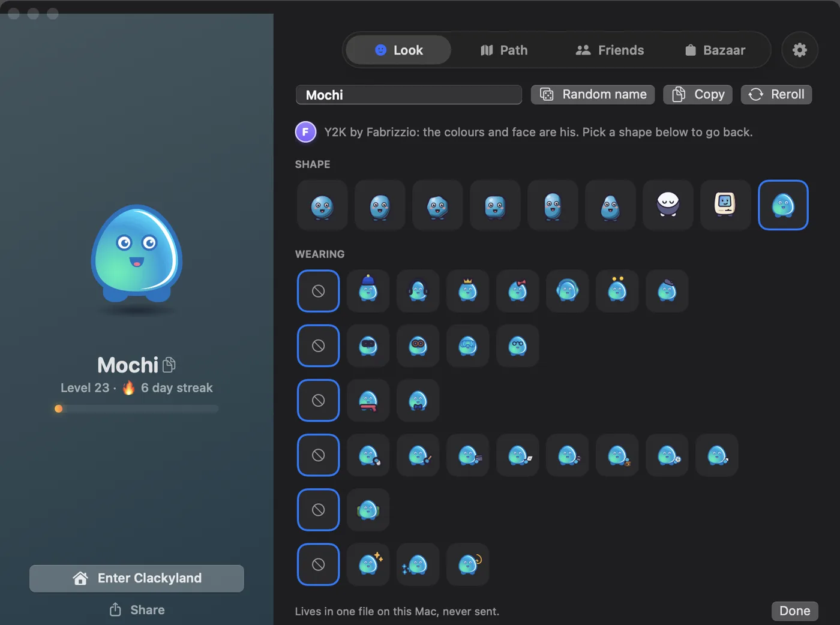Choose 'none' in the backpack row

[319, 510]
